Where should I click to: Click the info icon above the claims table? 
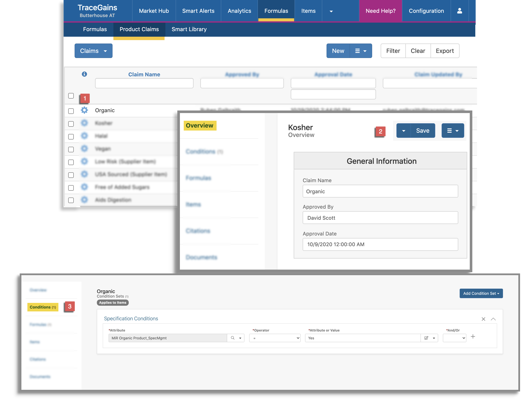84,74
